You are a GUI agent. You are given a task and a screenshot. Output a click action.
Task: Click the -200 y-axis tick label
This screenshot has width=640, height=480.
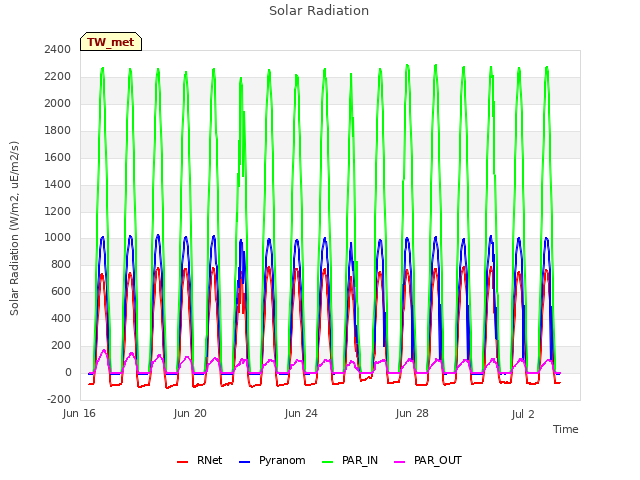pos(59,400)
